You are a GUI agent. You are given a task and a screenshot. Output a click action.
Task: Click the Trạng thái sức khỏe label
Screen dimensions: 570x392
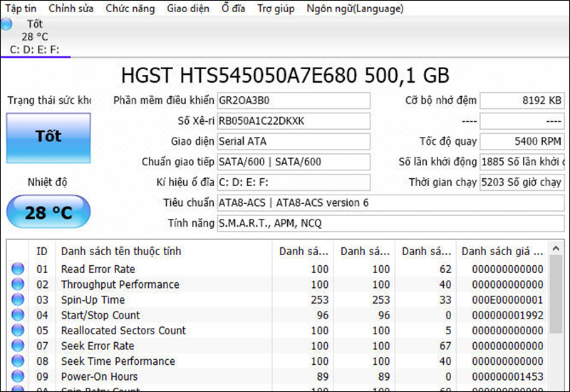49,100
